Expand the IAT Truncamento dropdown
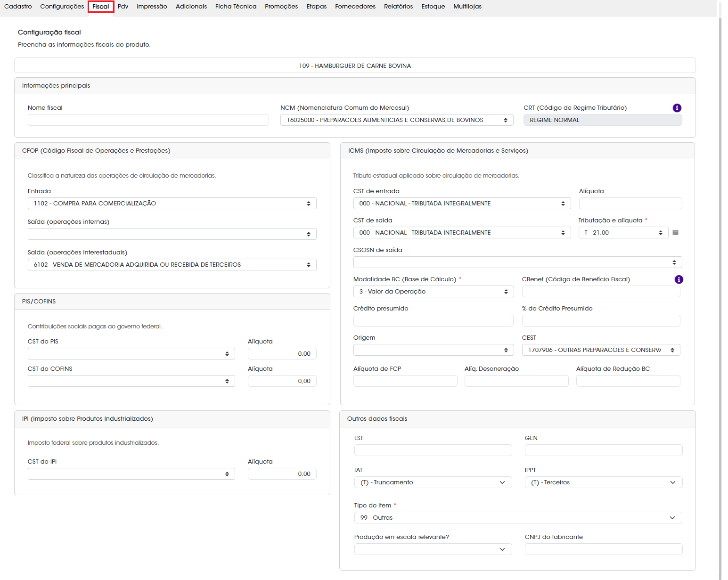 pos(433,482)
